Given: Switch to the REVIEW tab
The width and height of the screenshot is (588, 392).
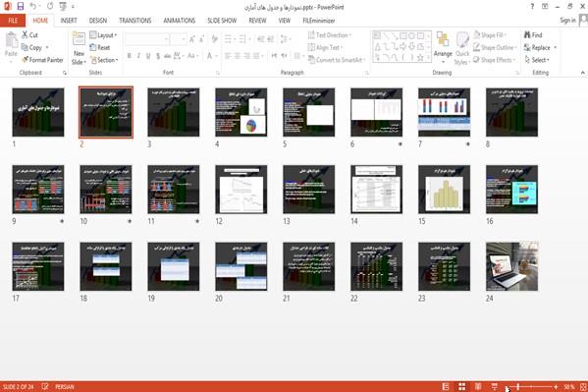Looking at the screenshot, I should 257,21.
